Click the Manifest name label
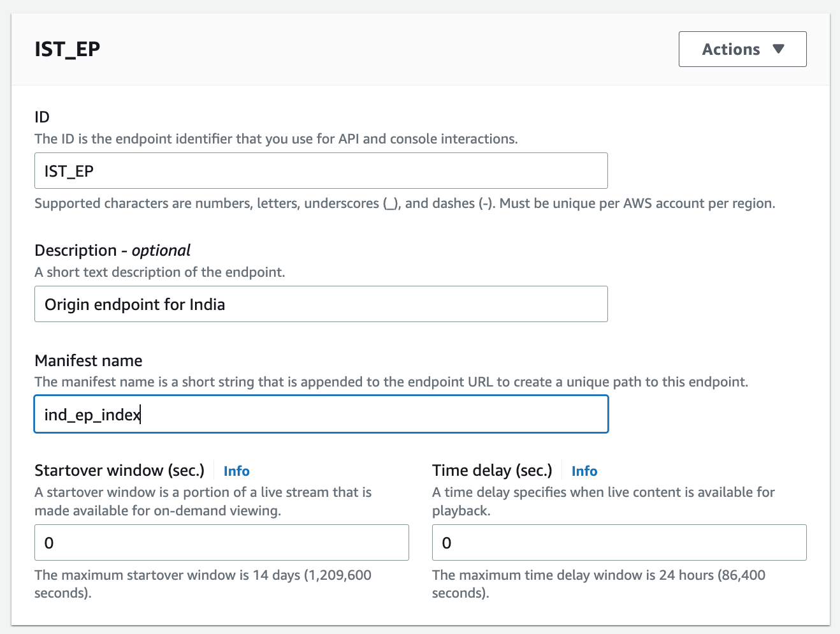Screen dimensions: 840x634 point(88,360)
